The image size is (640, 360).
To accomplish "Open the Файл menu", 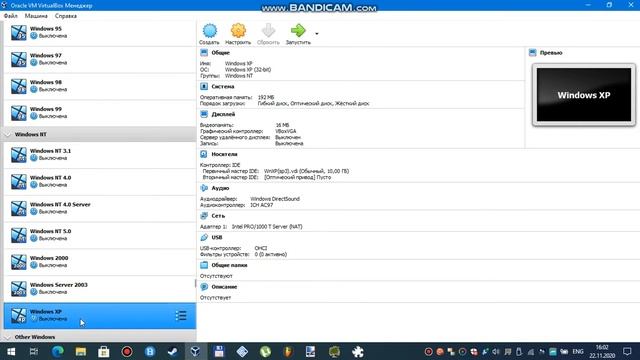I will pos(11,16).
